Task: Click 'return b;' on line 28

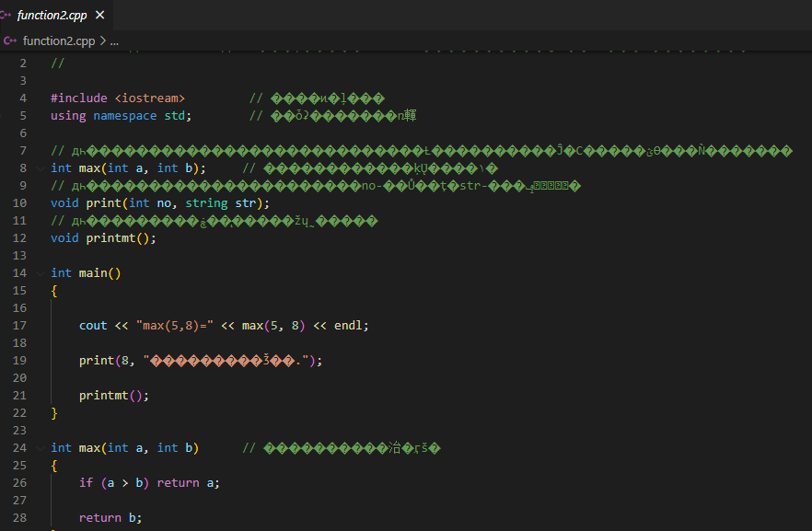Action: pos(110,518)
